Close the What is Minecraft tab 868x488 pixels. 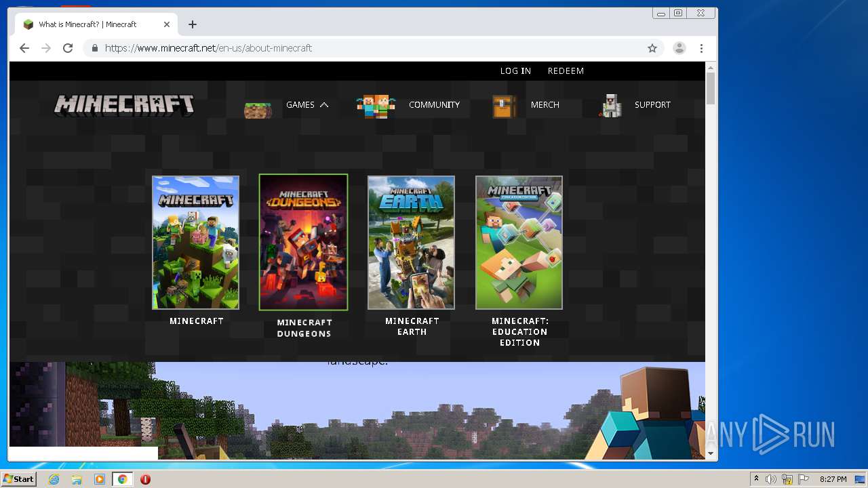[167, 24]
